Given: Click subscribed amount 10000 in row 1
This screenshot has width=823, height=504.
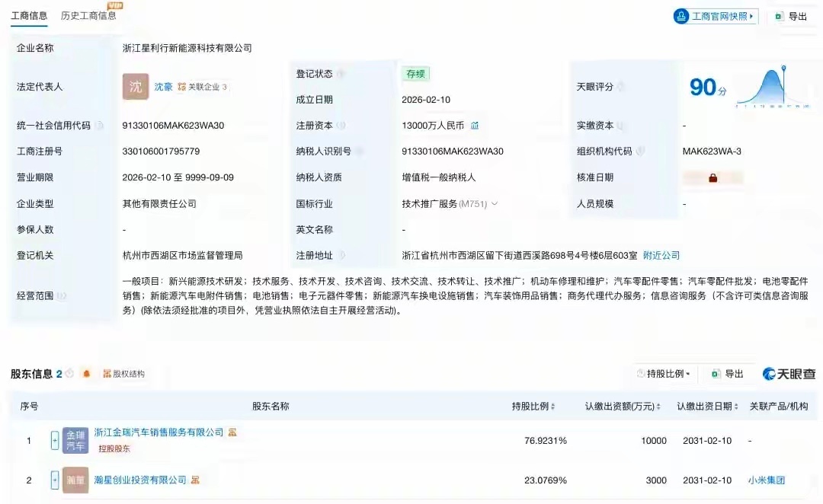Looking at the screenshot, I should coord(654,441).
